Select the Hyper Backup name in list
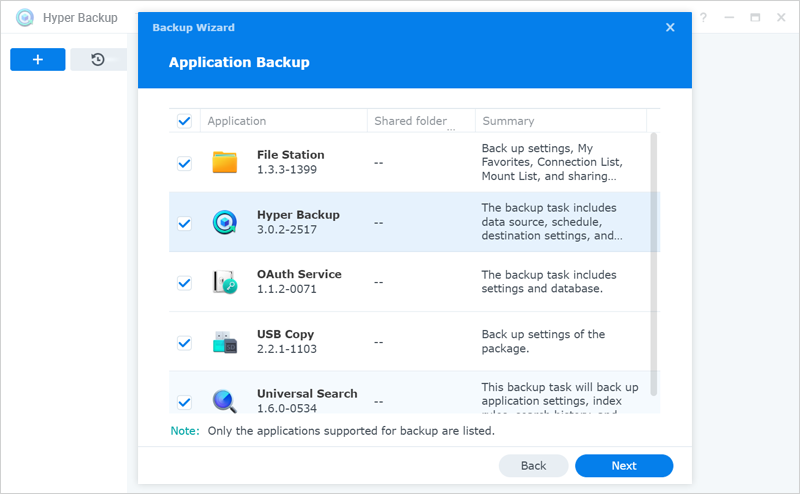The height and width of the screenshot is (494, 800). [298, 215]
